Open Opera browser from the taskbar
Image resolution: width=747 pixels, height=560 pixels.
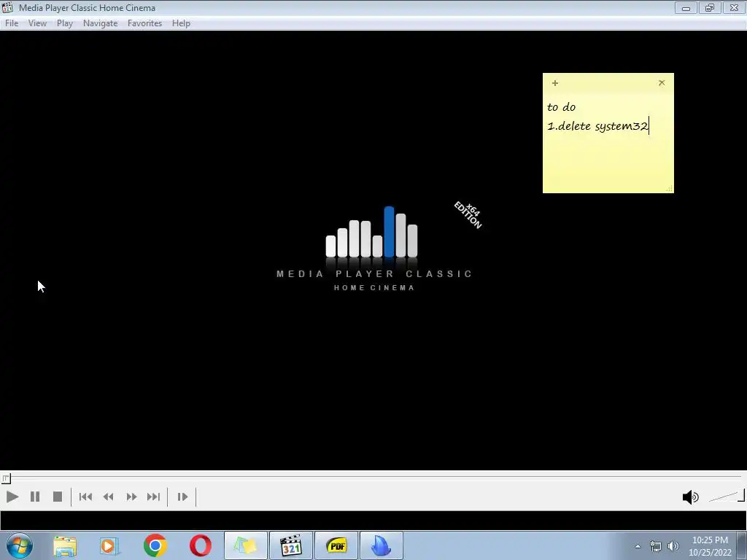tap(201, 545)
